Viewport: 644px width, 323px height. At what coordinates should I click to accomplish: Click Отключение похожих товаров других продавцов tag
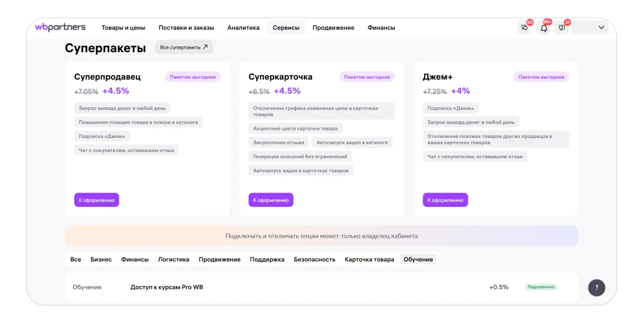pos(496,139)
